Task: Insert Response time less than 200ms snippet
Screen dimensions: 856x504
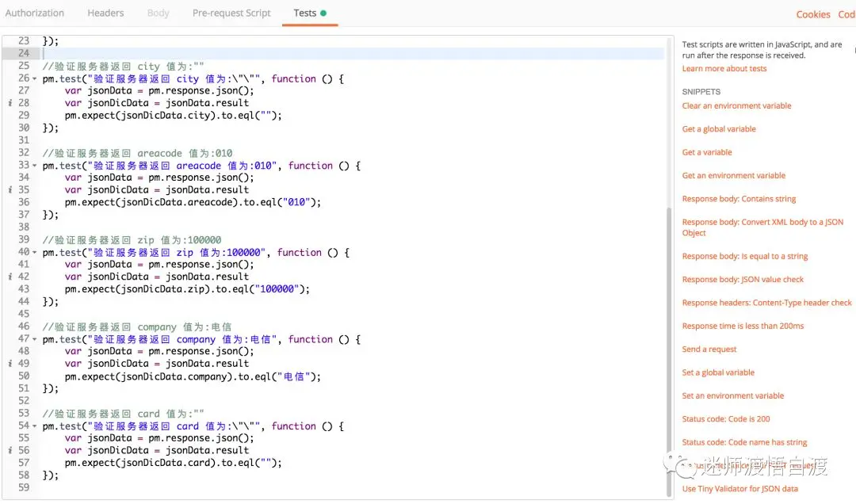Action: click(743, 326)
